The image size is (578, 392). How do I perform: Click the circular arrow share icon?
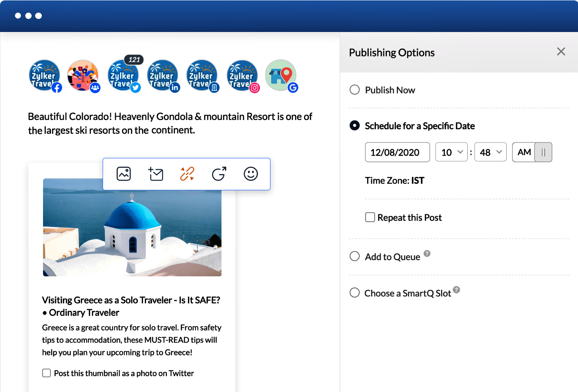click(219, 174)
